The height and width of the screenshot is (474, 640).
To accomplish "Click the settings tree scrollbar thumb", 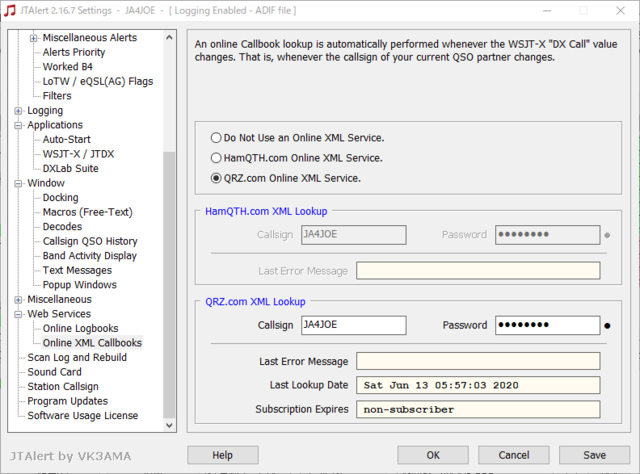I will point(169,285).
